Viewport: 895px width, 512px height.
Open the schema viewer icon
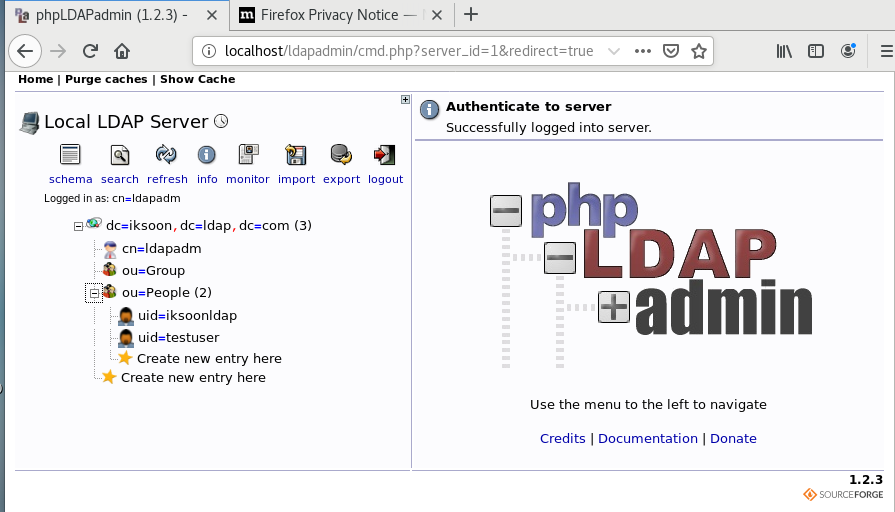click(x=70, y=155)
